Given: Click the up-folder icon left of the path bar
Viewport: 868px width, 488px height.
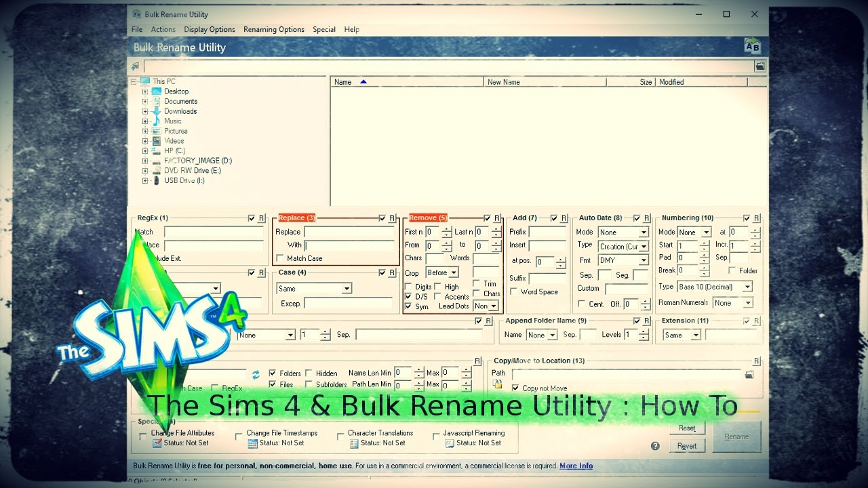Looking at the screenshot, I should (x=135, y=66).
